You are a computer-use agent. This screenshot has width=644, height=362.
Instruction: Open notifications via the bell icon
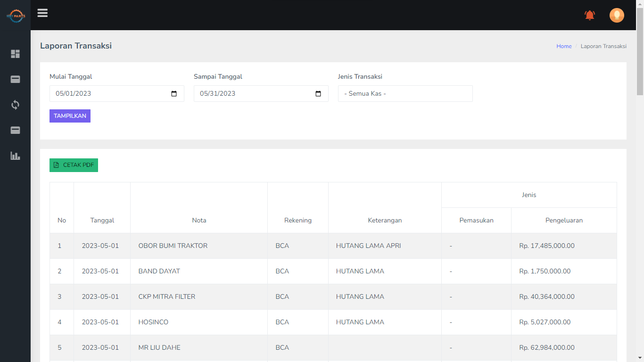[589, 15]
